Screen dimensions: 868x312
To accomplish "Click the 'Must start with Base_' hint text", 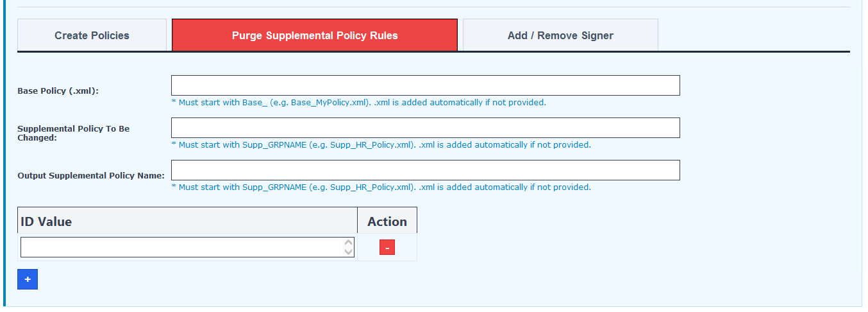I will (x=359, y=102).
